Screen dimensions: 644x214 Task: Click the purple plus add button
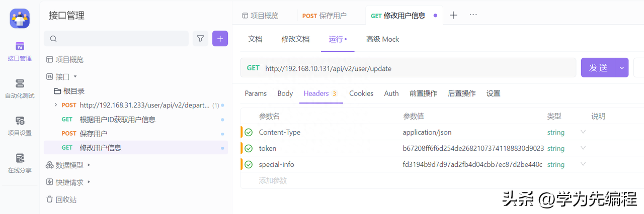[220, 39]
